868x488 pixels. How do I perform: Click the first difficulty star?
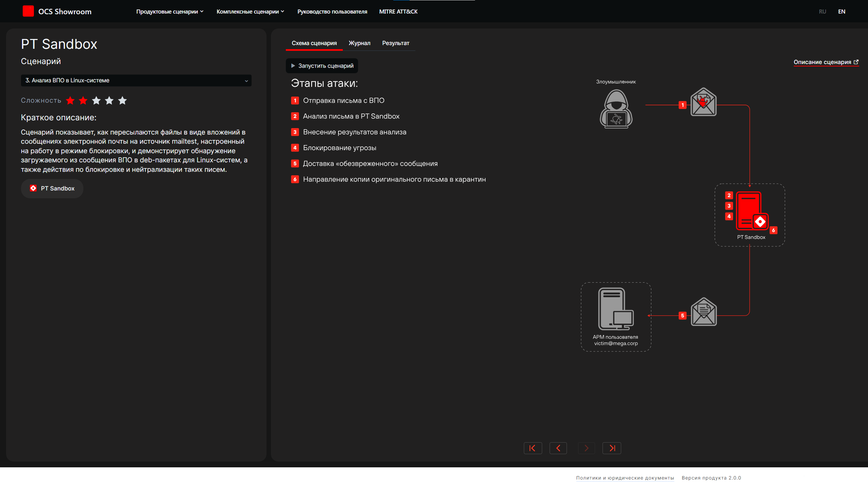70,100
